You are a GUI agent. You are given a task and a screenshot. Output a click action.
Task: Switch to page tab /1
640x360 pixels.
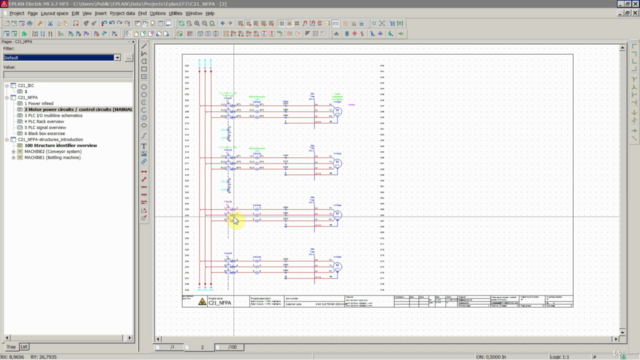pyautogui.click(x=172, y=347)
